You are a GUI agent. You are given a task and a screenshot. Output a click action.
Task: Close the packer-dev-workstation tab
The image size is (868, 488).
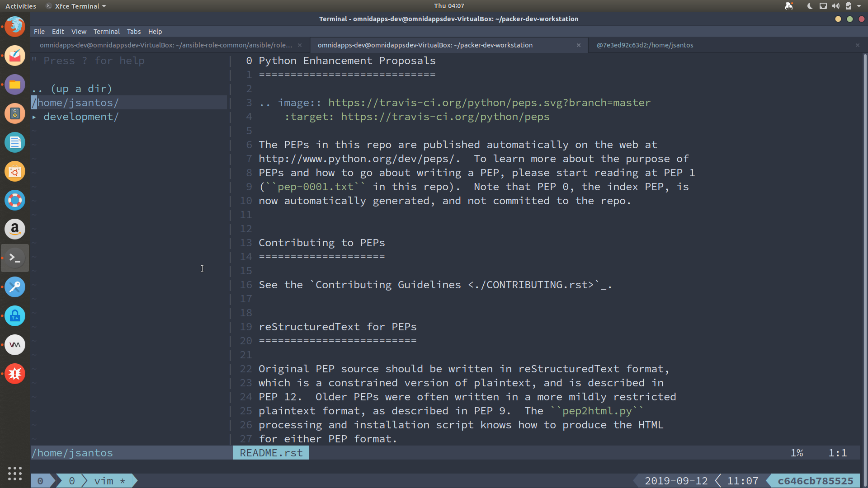[579, 45]
